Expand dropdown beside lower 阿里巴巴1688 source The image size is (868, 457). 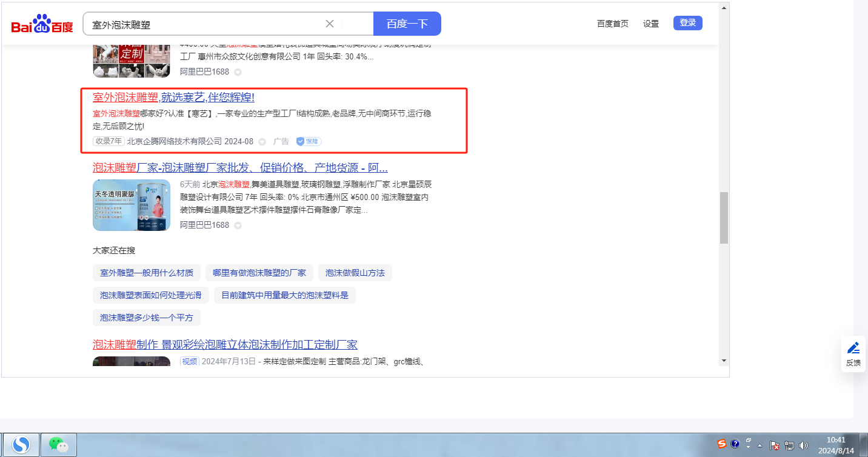pos(238,225)
